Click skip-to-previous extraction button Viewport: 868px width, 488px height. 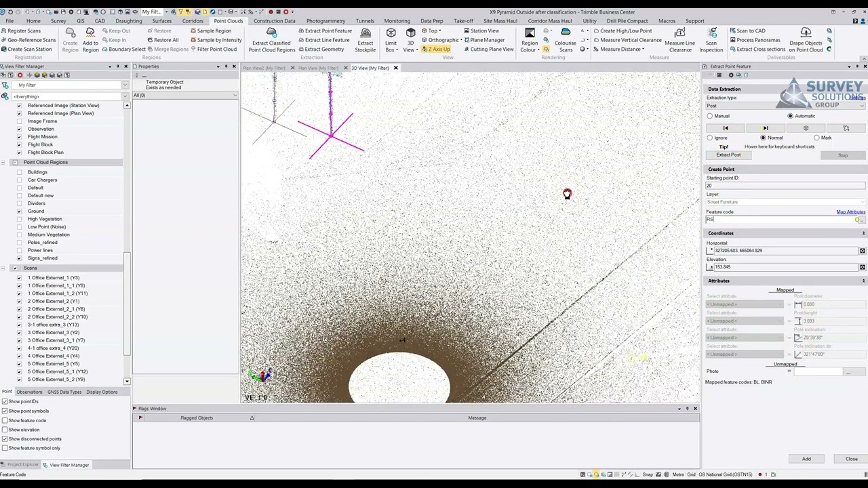tap(725, 128)
